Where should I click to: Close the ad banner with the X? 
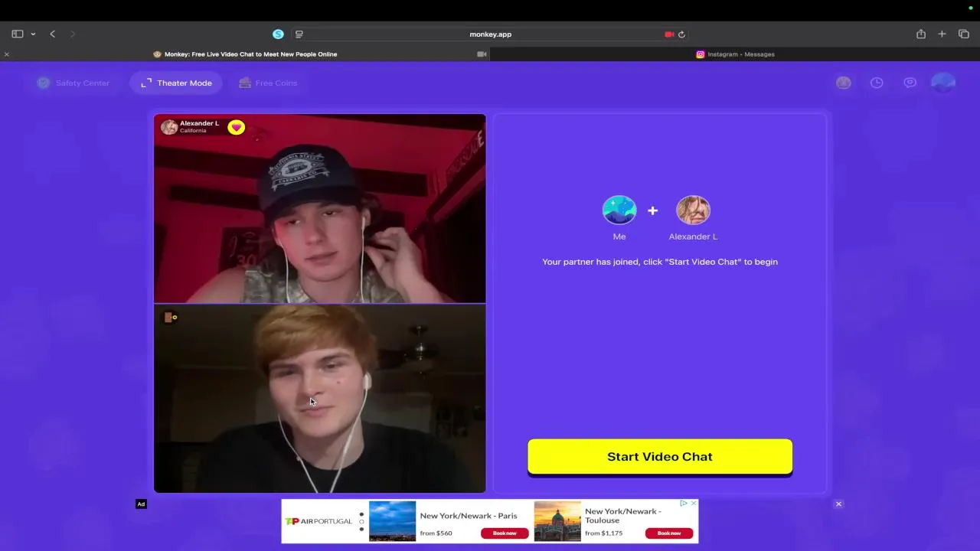point(838,504)
